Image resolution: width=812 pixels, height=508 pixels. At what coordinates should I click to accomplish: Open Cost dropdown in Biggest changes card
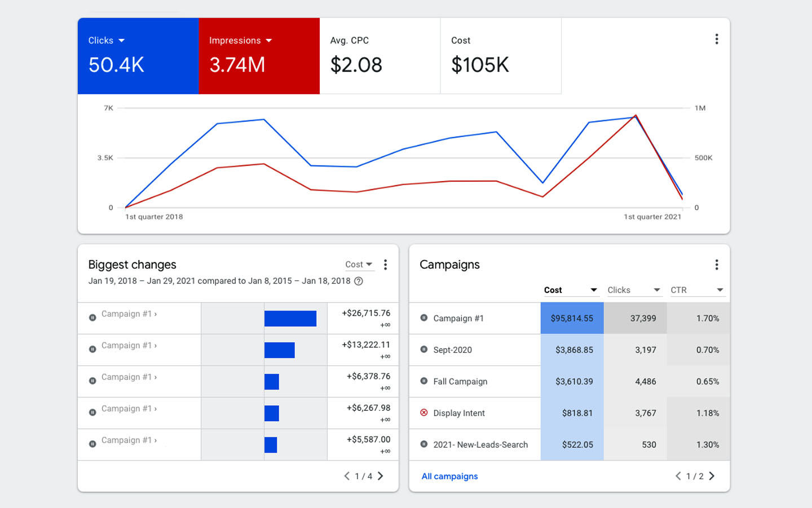pyautogui.click(x=359, y=265)
